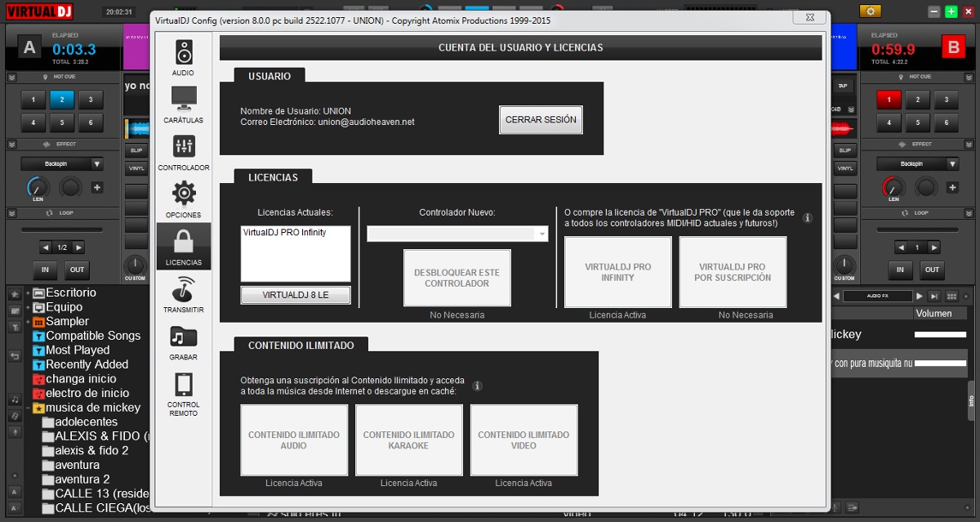This screenshot has height=522, width=980.
Task: Trigger hot cue 5 on deck A
Action: tap(61, 123)
